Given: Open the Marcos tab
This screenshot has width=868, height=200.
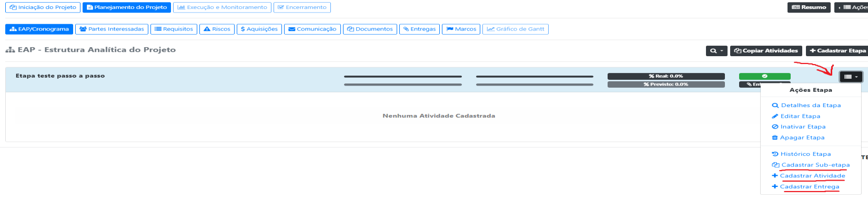Looking at the screenshot, I should click(461, 29).
